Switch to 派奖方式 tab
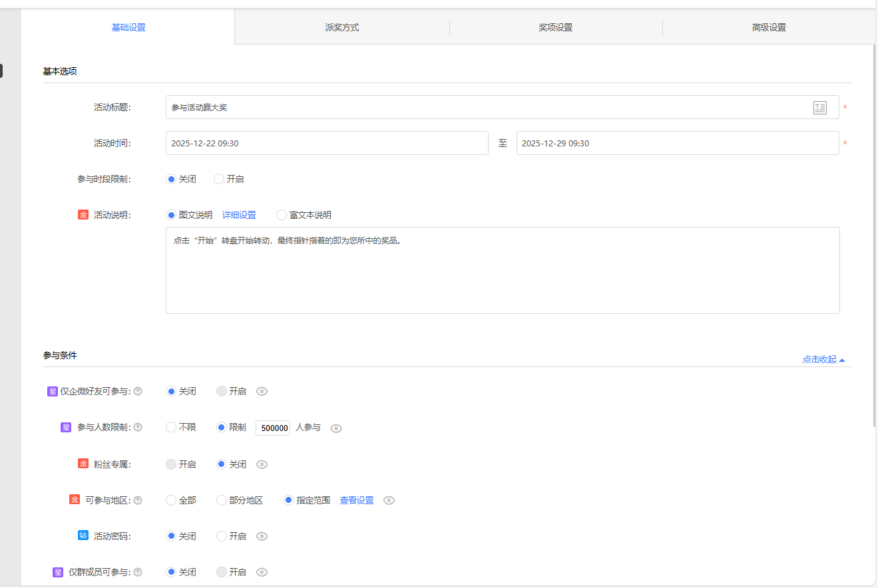Image resolution: width=878 pixels, height=588 pixels. 342,27
